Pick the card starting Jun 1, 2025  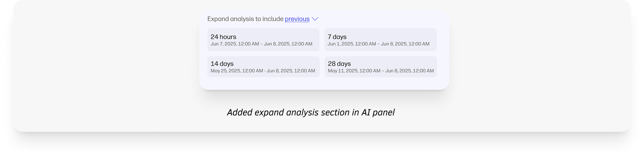click(380, 40)
